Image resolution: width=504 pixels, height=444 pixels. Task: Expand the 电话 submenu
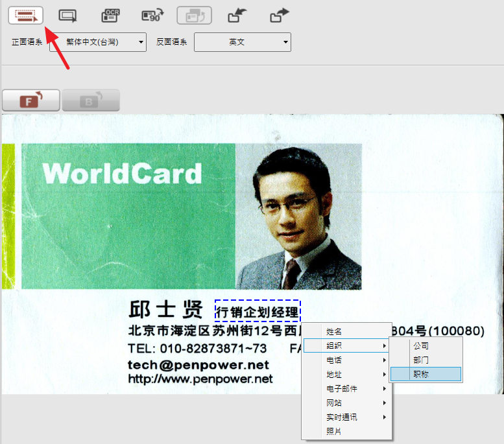(348, 360)
